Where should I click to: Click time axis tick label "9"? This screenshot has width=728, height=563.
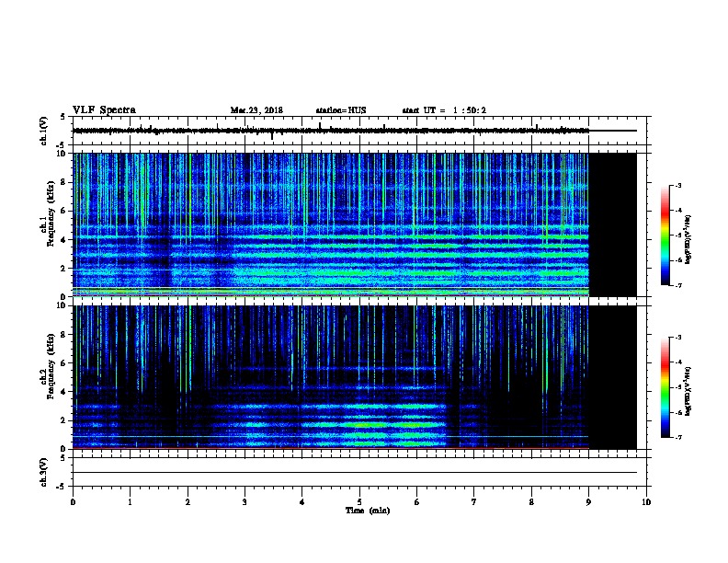(588, 502)
